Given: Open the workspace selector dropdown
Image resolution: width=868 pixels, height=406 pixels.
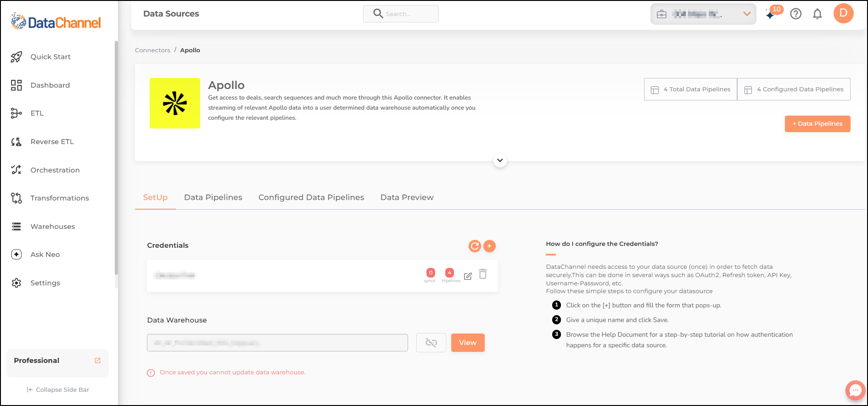Looking at the screenshot, I should pos(703,14).
